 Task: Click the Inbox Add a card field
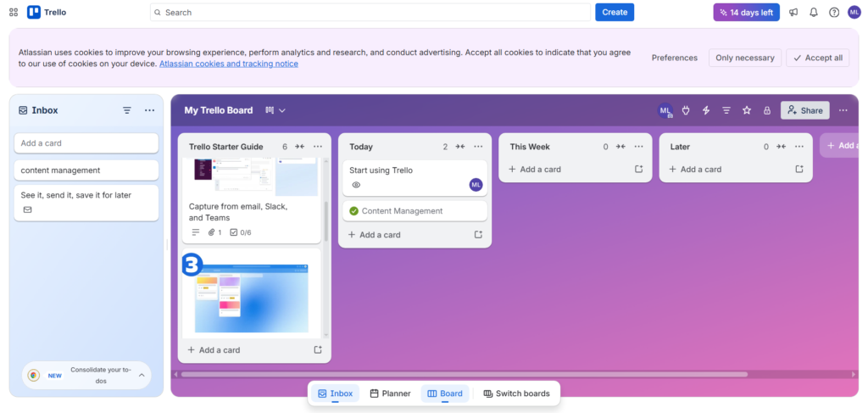click(86, 142)
